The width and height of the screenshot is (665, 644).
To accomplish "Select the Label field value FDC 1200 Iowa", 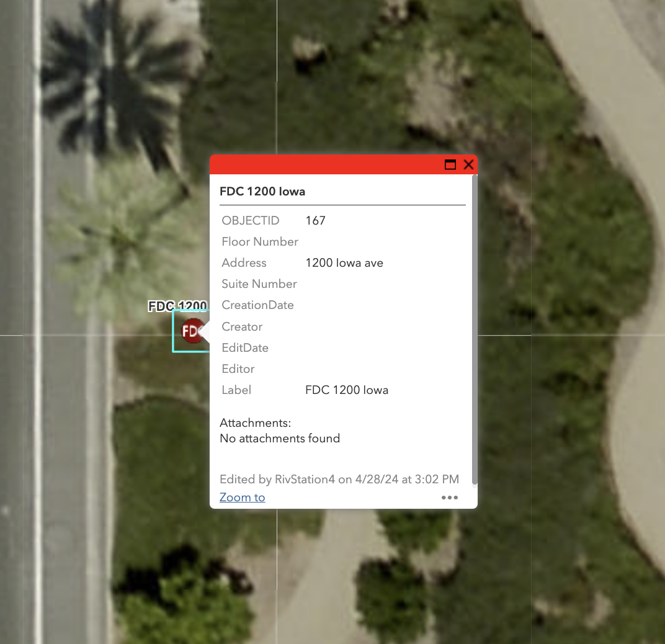I will (346, 390).
